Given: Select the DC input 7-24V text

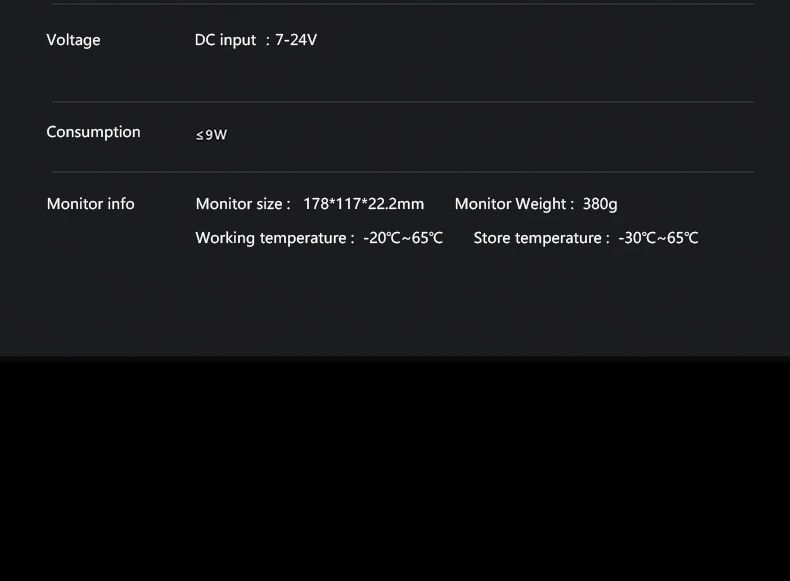Looking at the screenshot, I should 255,40.
